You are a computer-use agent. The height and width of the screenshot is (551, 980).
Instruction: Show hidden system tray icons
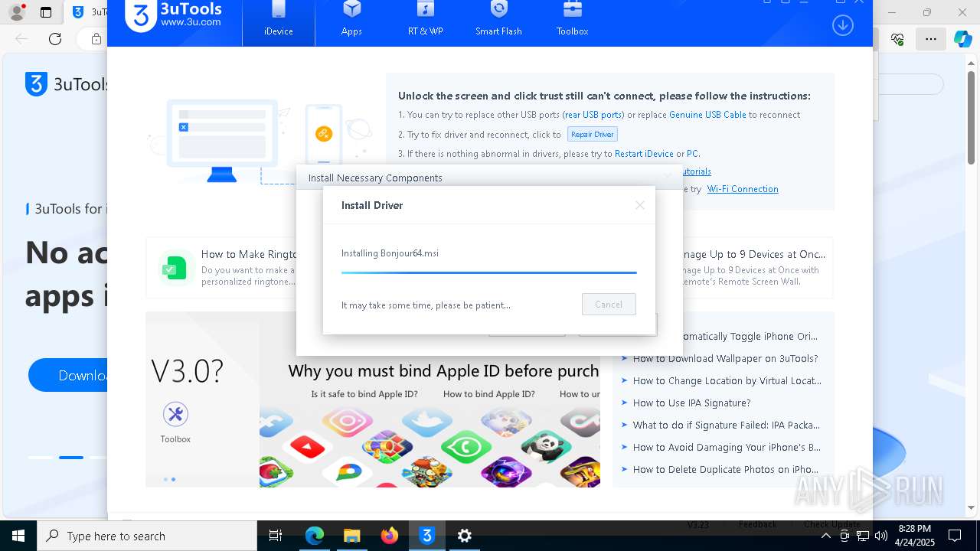(825, 536)
